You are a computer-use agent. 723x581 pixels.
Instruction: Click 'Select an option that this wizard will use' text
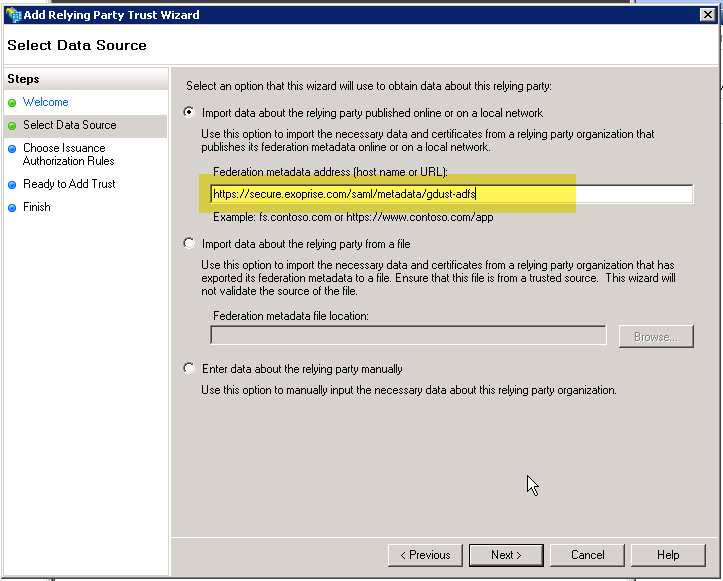click(x=369, y=86)
